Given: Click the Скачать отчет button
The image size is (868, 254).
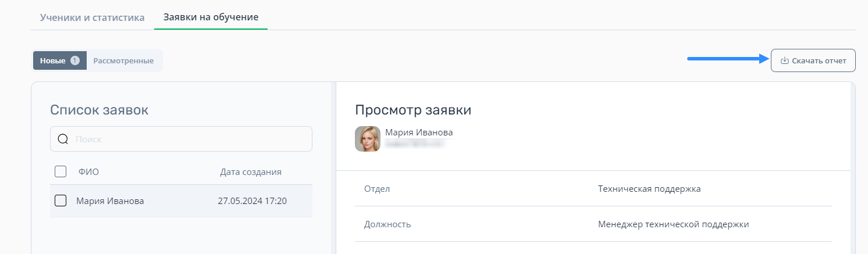Looking at the screenshot, I should [x=813, y=60].
